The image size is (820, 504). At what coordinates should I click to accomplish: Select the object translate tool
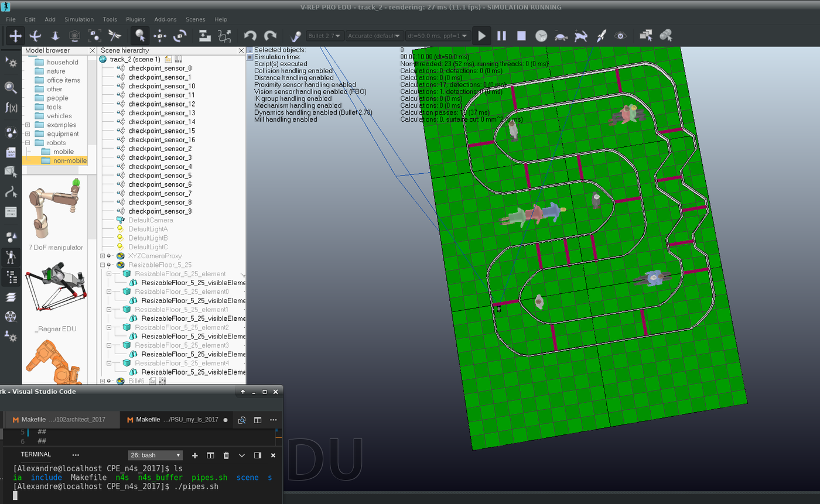[x=160, y=36]
